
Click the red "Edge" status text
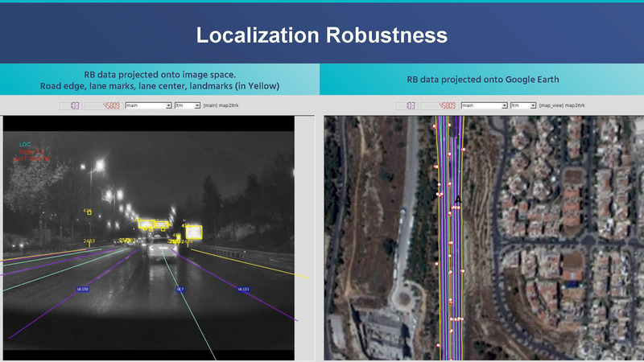click(x=31, y=151)
